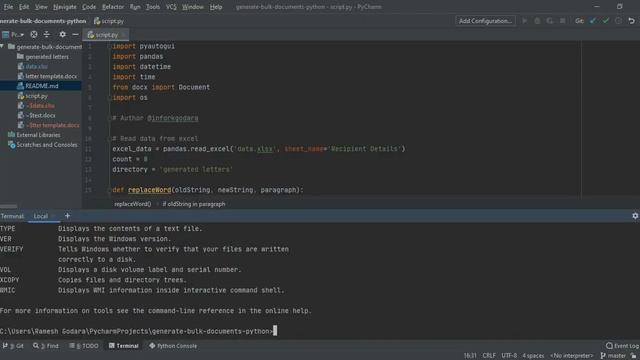Select data.xlsx in project tree

[36, 66]
